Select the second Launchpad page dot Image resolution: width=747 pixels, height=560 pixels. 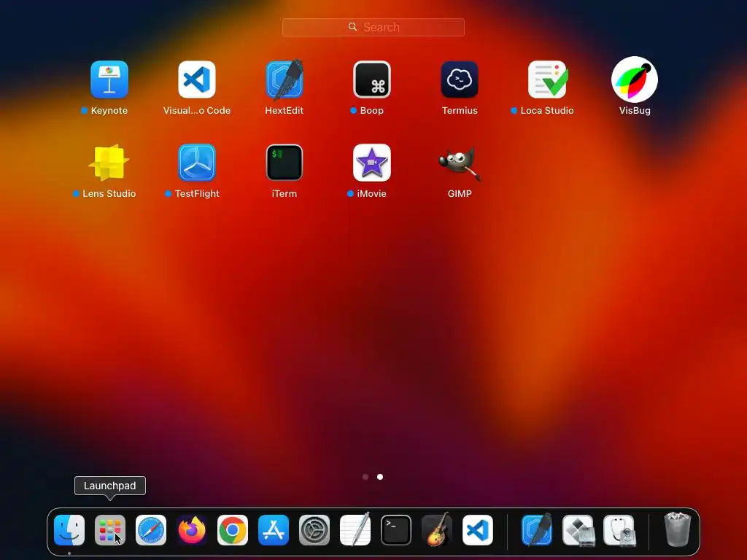[x=380, y=477]
